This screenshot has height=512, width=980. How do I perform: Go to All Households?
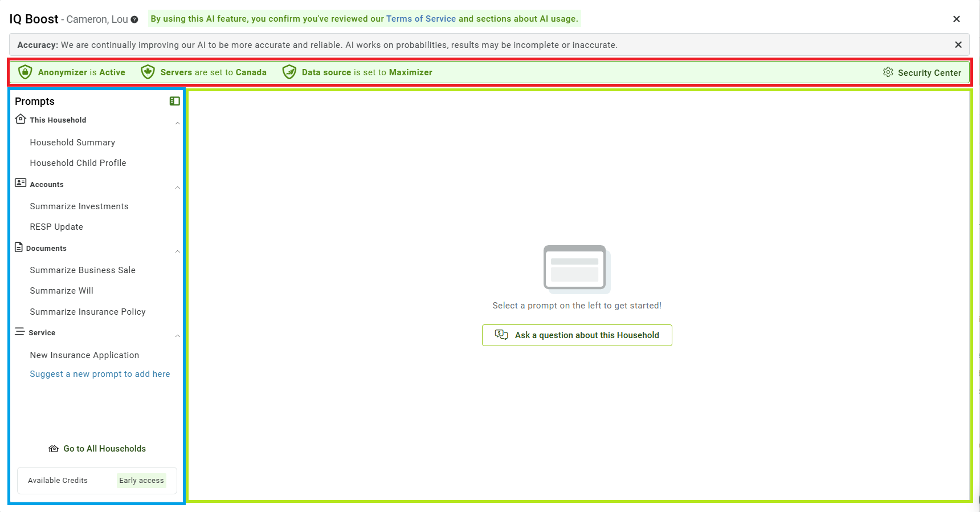97,449
